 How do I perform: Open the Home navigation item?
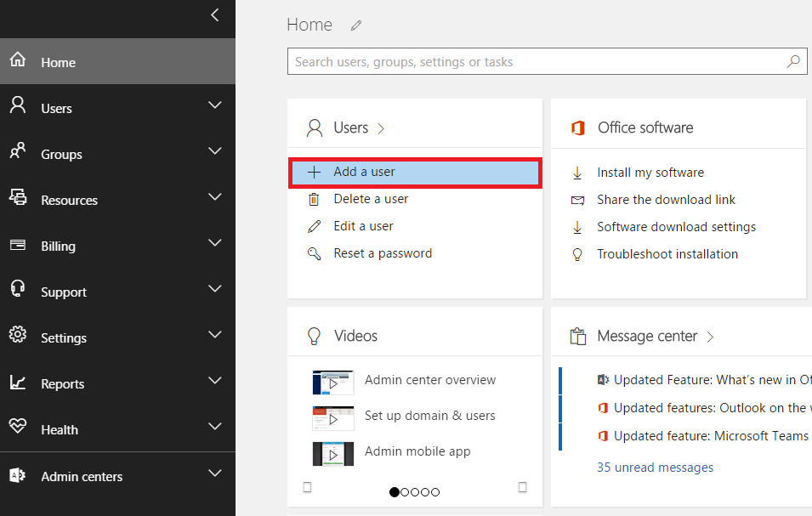click(x=58, y=62)
